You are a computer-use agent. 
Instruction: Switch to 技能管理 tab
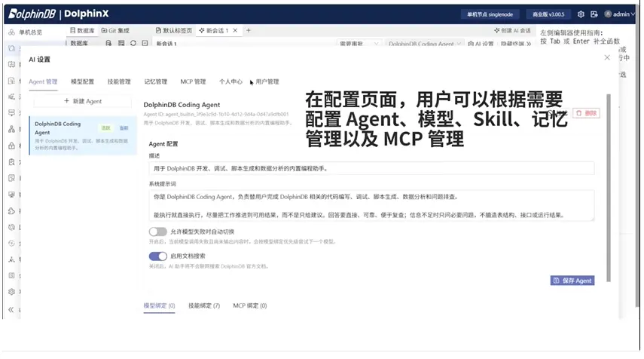[x=119, y=82]
